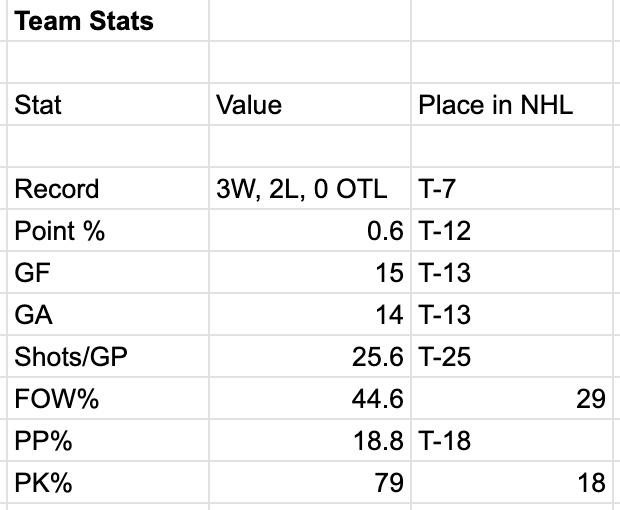
Task: Select the "Record" label cell
Action: tap(57, 189)
